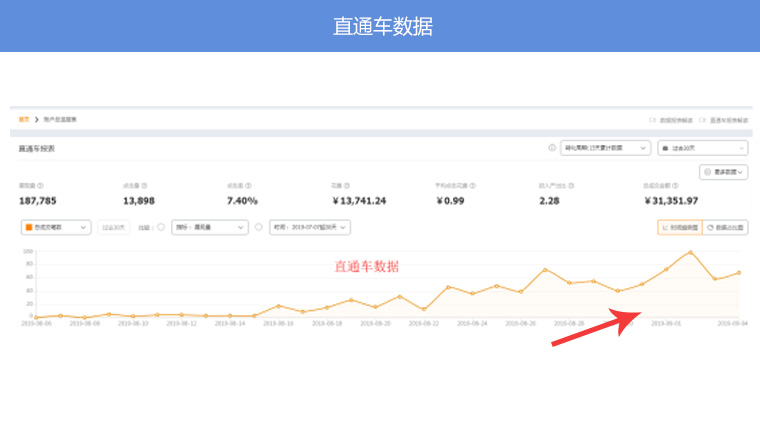Switch to 数据占比图 chart view

coord(725,227)
